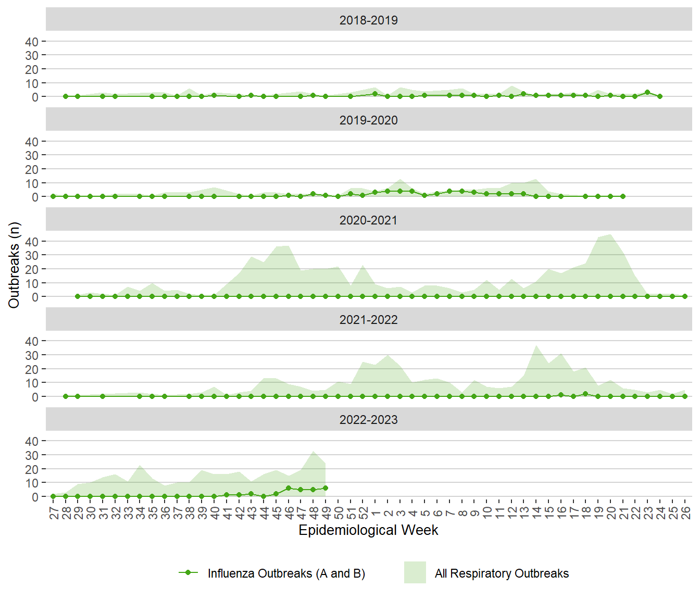Click the week 46 influenza point in 2022-2023

tap(289, 488)
